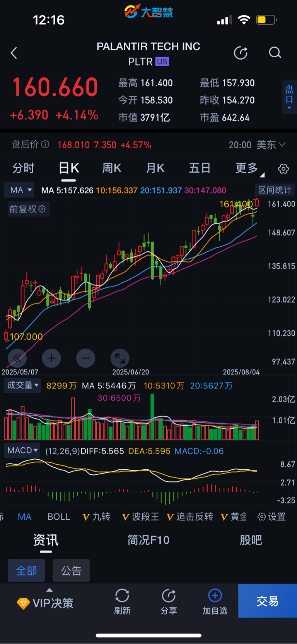Tap the Wi-Fi status icon
297x644 pixels.
coord(244,20)
